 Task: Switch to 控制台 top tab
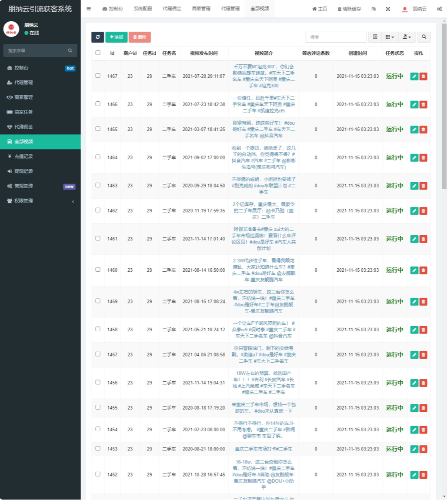(x=113, y=9)
